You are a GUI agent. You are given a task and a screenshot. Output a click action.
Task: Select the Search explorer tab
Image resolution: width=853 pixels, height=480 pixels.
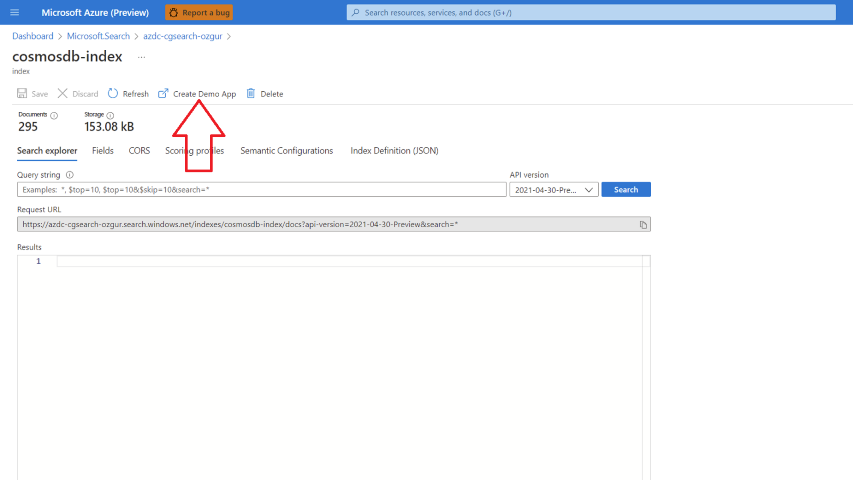[x=47, y=151]
